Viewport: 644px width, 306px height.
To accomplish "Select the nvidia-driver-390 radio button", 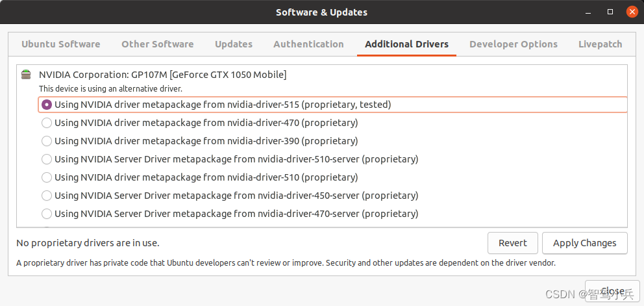I will click(47, 141).
